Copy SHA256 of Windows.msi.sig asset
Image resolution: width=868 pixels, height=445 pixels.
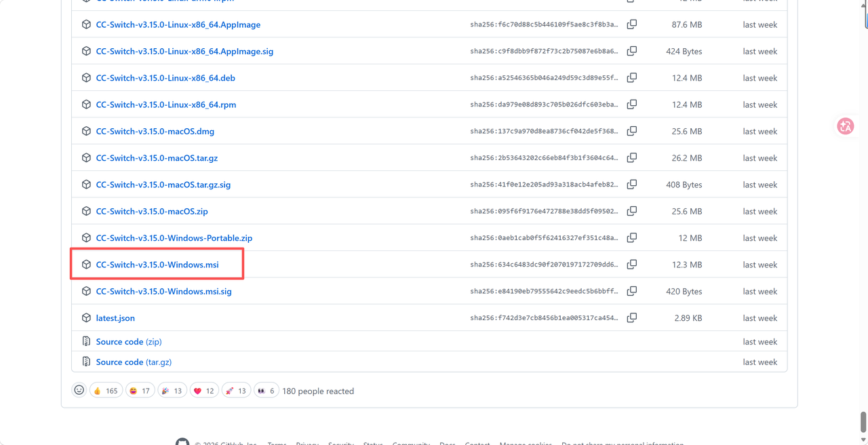tap(631, 291)
